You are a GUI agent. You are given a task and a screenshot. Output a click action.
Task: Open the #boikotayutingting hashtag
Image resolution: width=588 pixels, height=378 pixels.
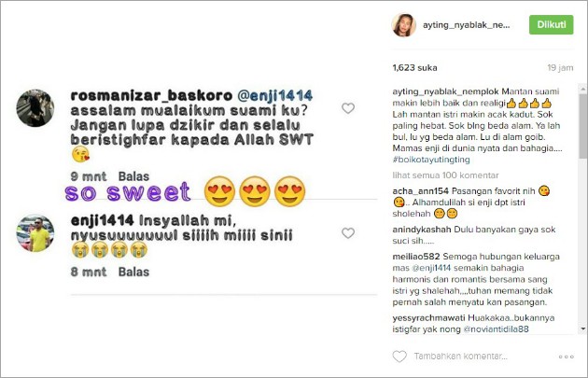431,160
